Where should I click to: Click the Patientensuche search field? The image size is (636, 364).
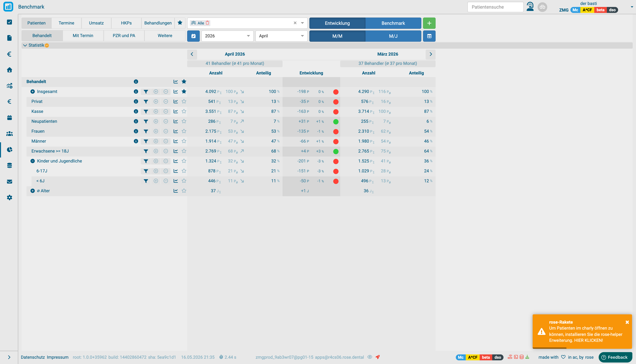click(x=495, y=7)
